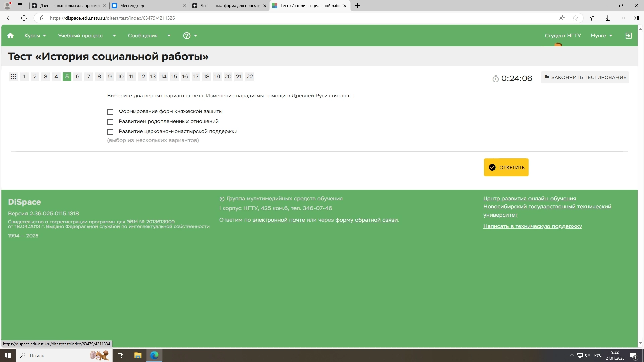Click the Edge icon on taskbar
This screenshot has height=362, width=644.
coord(154,355)
